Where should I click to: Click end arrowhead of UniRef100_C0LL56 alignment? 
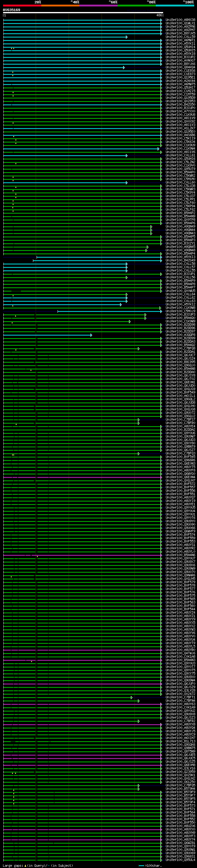click(x=127, y=278)
